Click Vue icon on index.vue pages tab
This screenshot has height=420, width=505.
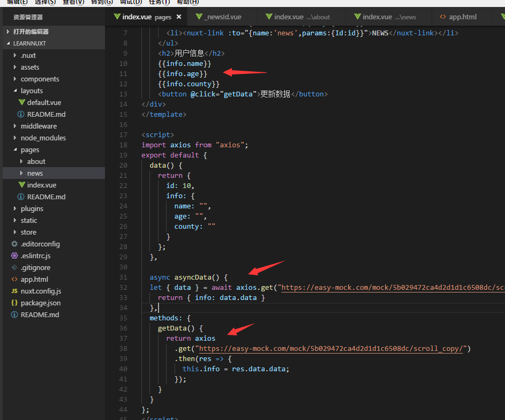click(x=117, y=17)
